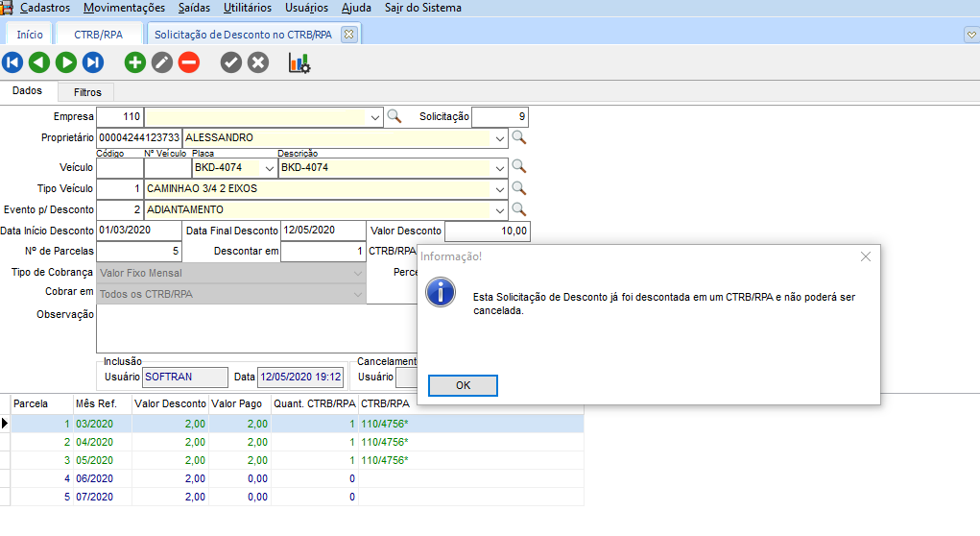Image resolution: width=980 pixels, height=536 pixels.
Task: Expand the Empresa dropdown
Action: click(374, 117)
